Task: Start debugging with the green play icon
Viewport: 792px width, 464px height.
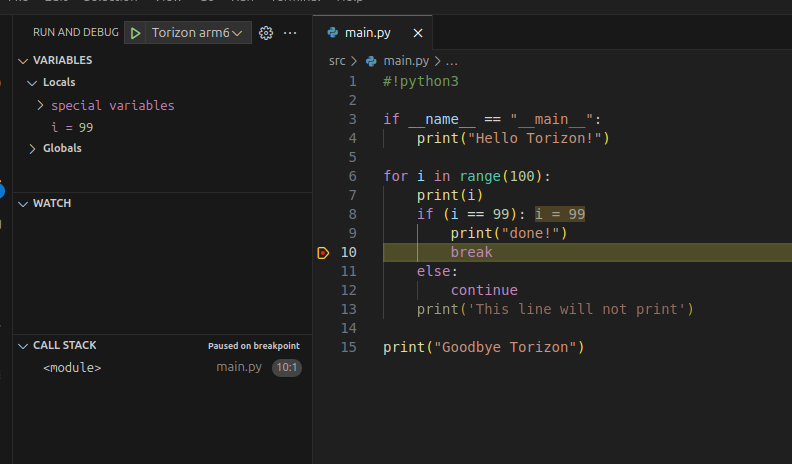Action: (135, 33)
